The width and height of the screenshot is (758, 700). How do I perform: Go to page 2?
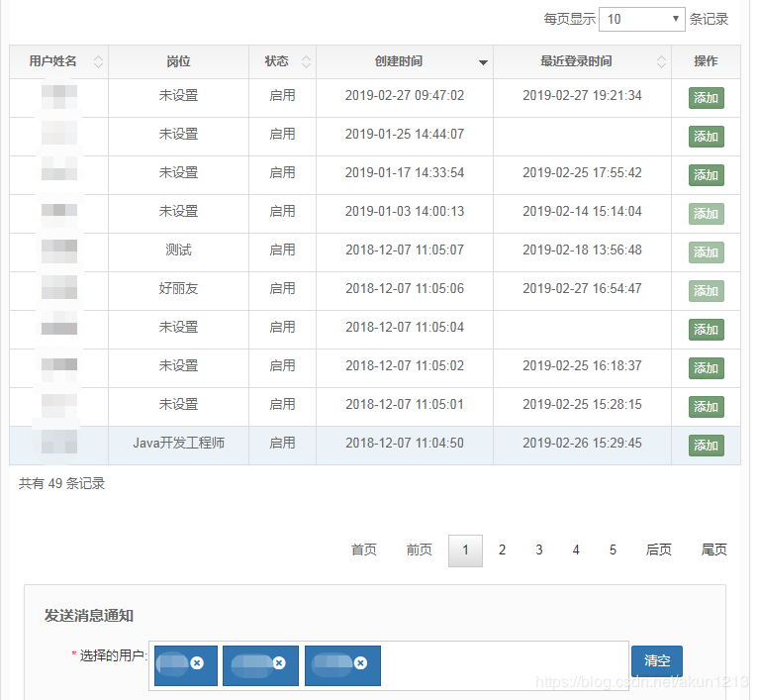click(x=502, y=550)
